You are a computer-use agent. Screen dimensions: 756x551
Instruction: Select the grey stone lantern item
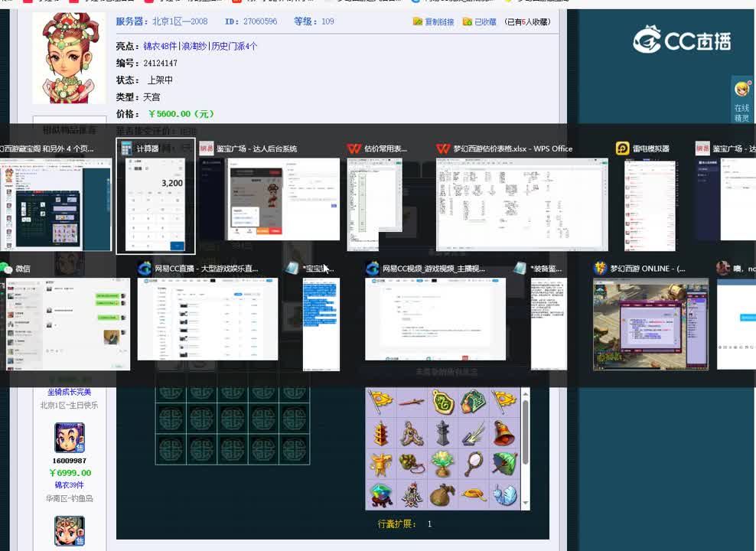click(x=442, y=433)
